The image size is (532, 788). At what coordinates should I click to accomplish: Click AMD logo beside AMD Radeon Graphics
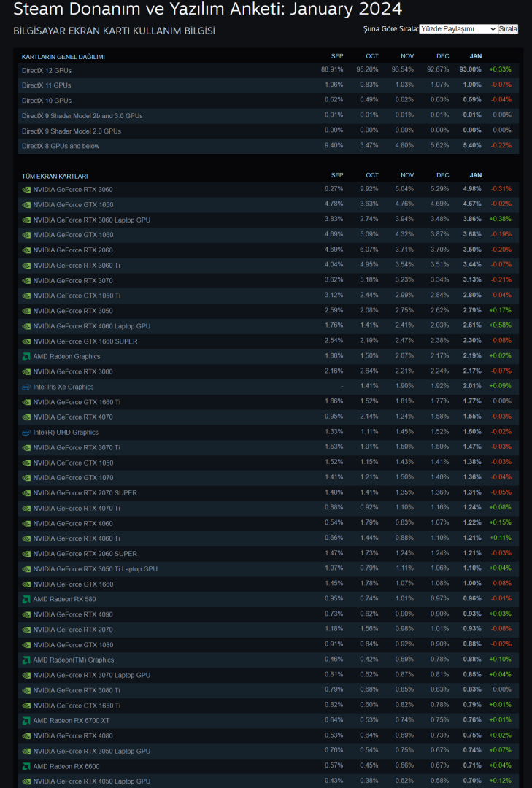(x=26, y=357)
